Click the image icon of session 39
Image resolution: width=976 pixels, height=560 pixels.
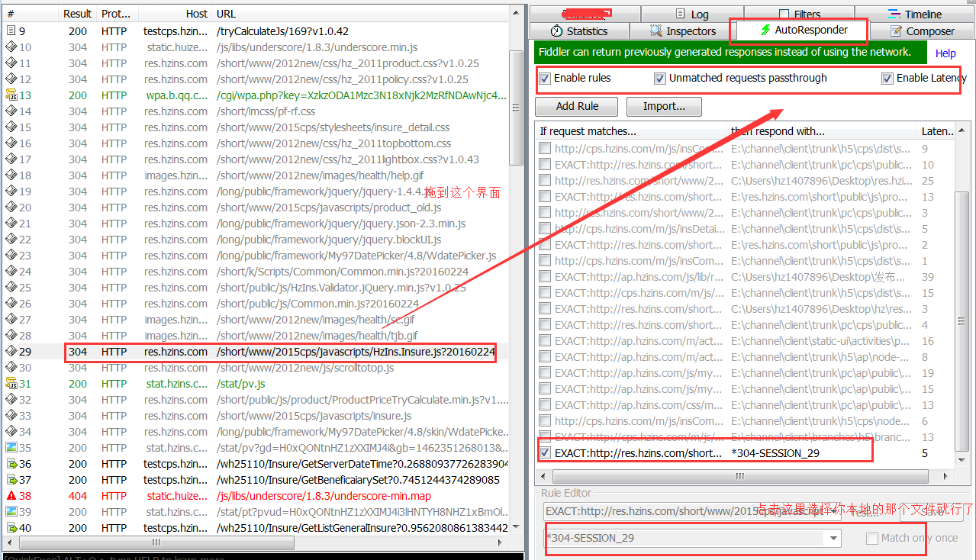(11, 512)
